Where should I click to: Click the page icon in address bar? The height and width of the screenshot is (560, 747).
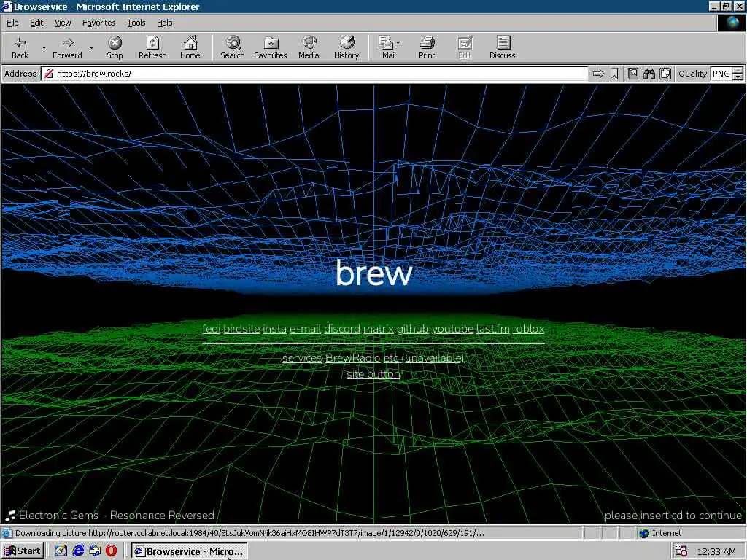48,74
